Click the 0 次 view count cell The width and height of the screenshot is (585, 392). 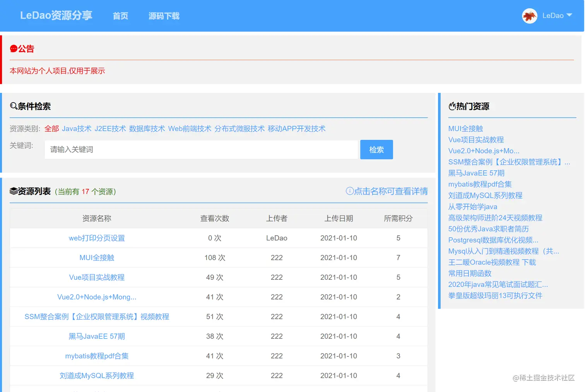[x=215, y=238]
